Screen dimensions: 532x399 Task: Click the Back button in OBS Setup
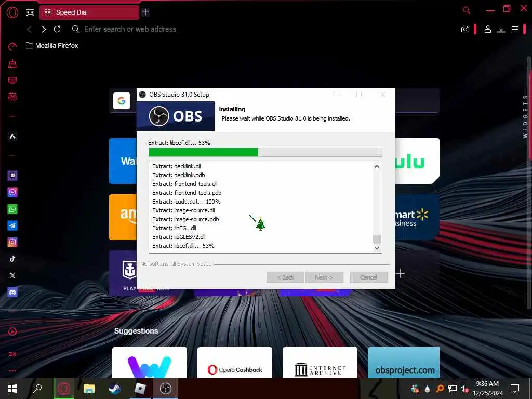(x=285, y=277)
